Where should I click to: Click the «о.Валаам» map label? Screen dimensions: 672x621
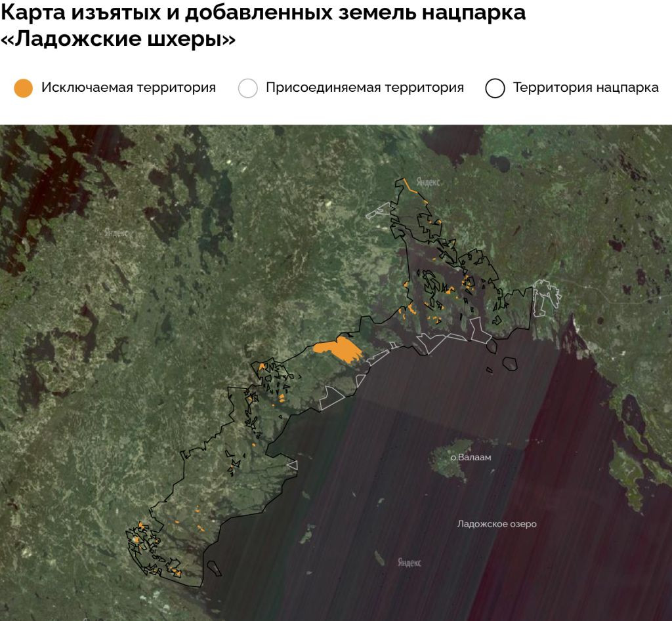471,457
